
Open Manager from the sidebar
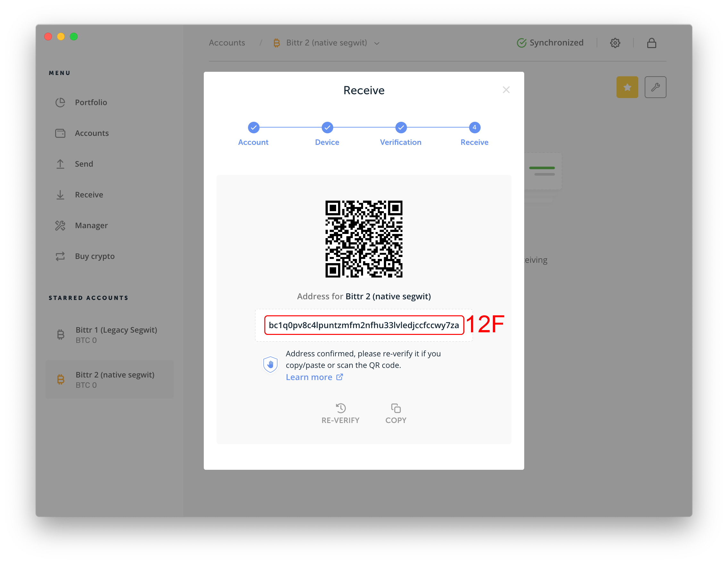[91, 226]
